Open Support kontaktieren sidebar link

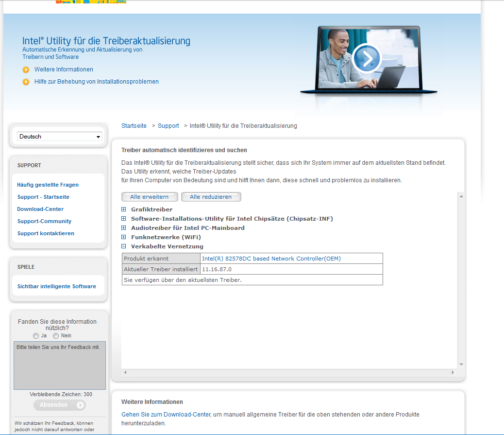point(46,233)
